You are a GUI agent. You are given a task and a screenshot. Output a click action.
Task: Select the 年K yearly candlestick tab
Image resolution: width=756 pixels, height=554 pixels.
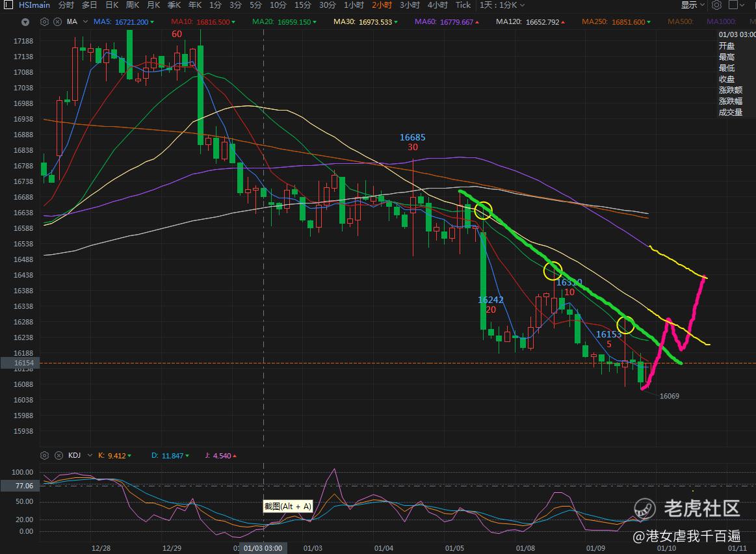[195, 5]
